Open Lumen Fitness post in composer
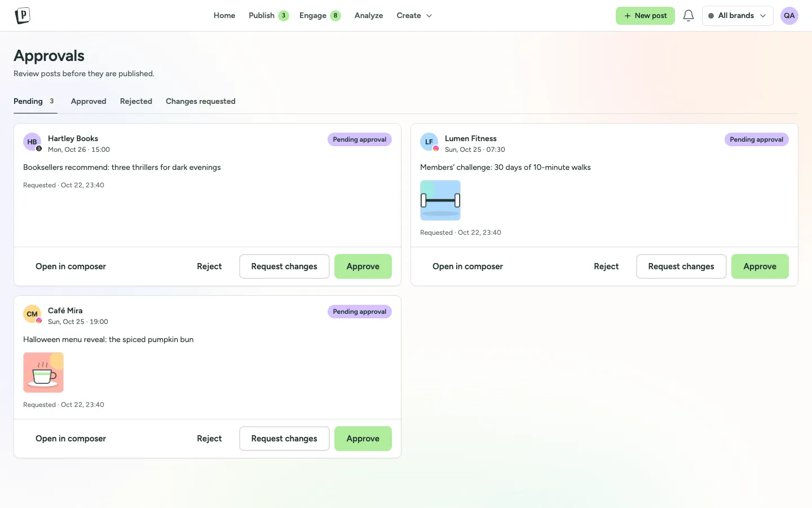 (468, 266)
